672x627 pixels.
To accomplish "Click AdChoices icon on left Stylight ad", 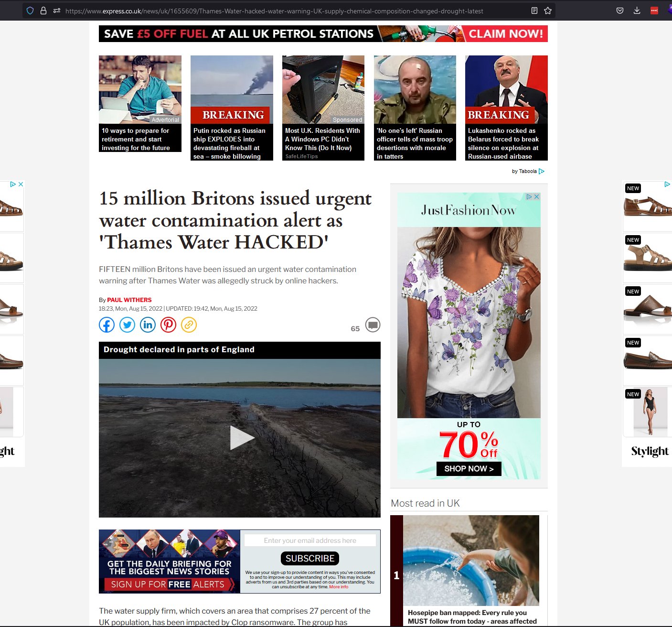I will 13,184.
